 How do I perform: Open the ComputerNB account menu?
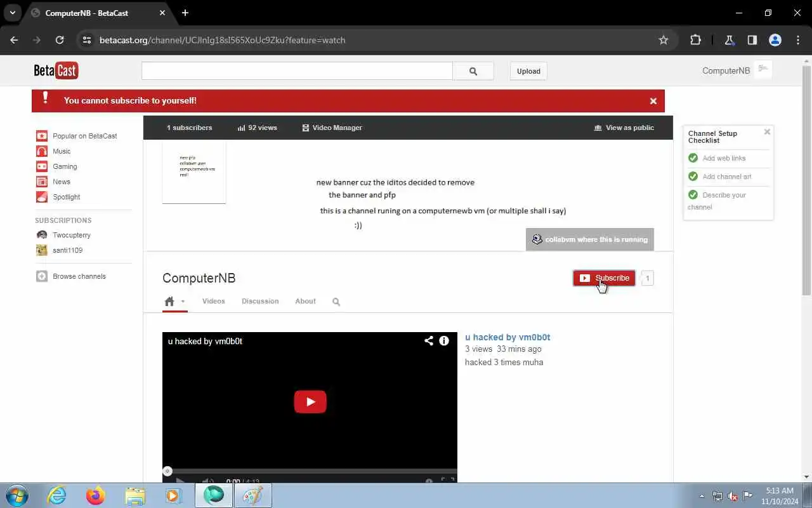coord(726,70)
